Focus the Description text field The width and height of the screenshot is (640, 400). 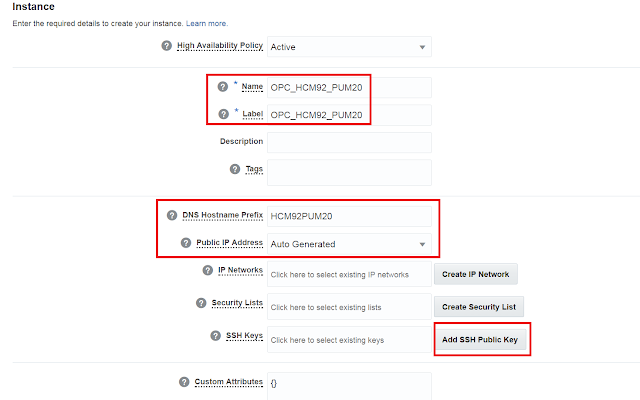pyautogui.click(x=349, y=142)
